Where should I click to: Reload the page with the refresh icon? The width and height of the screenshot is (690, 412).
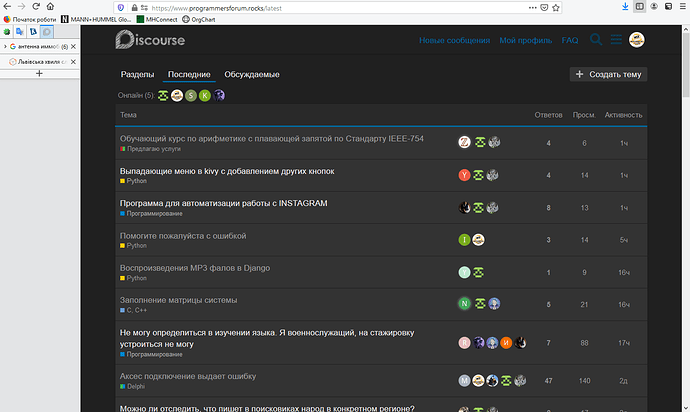pos(36,7)
